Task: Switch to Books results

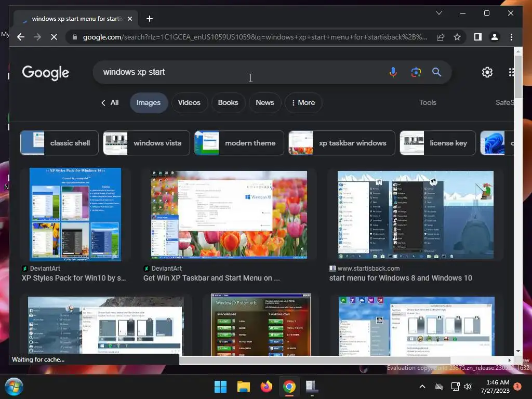Action: (228, 102)
